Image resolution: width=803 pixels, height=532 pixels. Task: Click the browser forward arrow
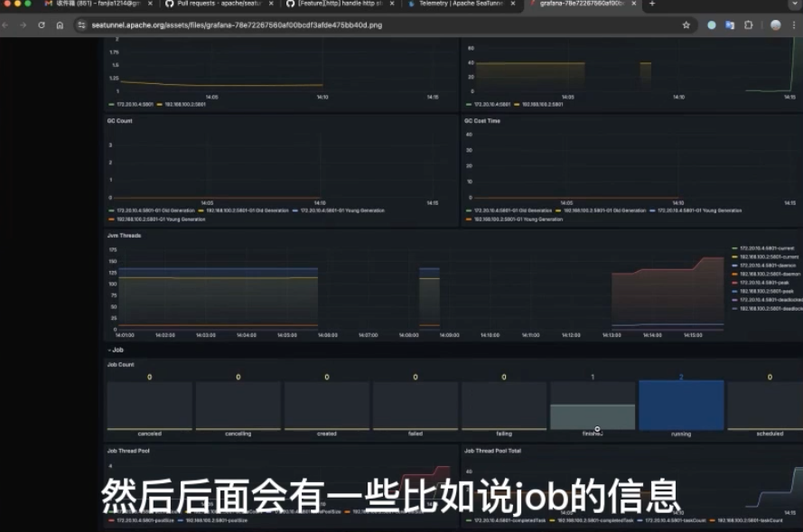tap(23, 25)
